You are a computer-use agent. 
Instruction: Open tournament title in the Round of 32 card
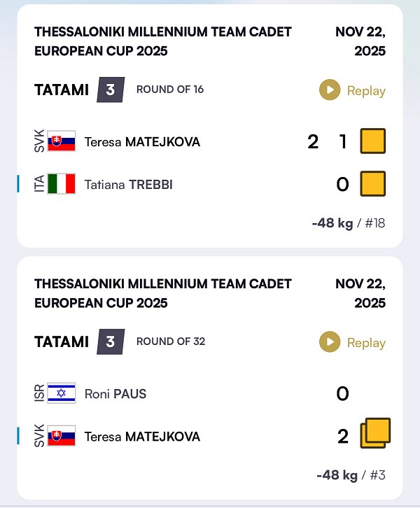pyautogui.click(x=162, y=293)
